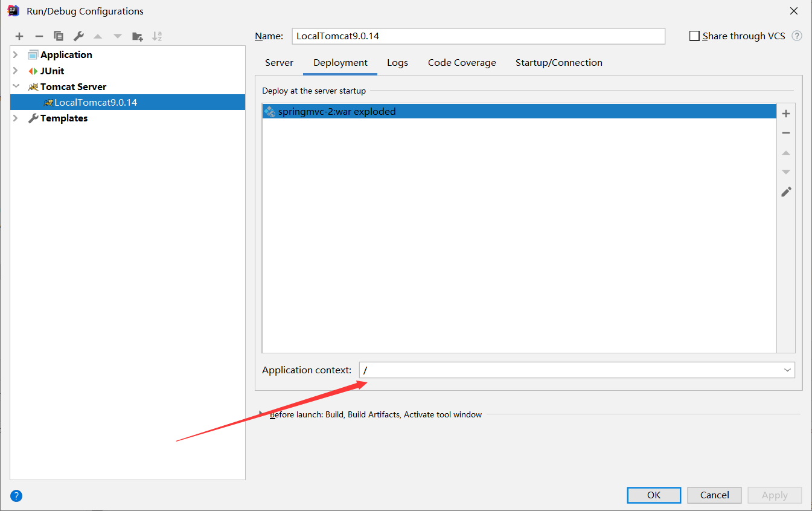Expand Before launch section triangle

coord(261,414)
